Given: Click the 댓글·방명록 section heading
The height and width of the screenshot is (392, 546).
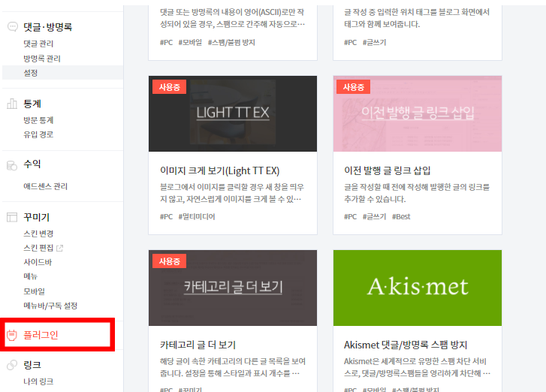Looking at the screenshot, I should pyautogui.click(x=48, y=27).
